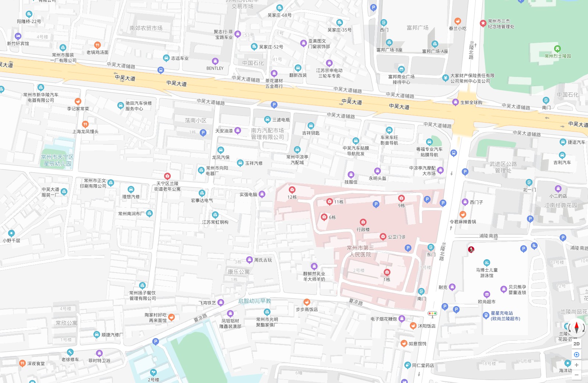The image size is (588, 383).
Task: Open the green 常州烈士陵园 park marker
Action: pyautogui.click(x=557, y=49)
